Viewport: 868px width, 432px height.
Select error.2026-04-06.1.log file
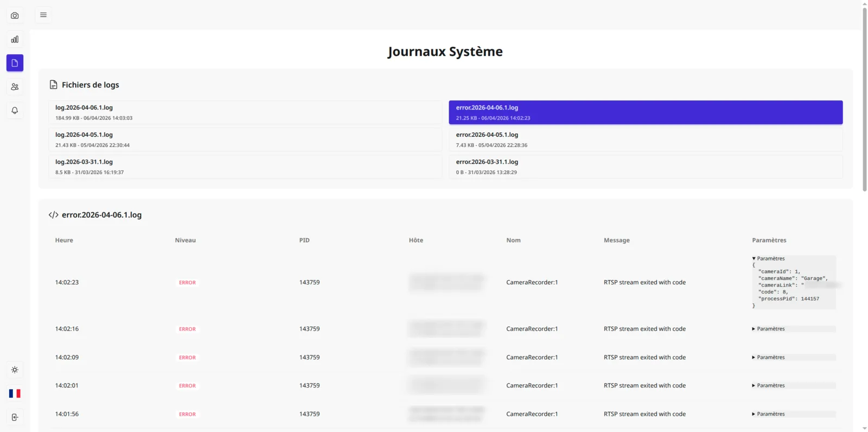pos(646,112)
